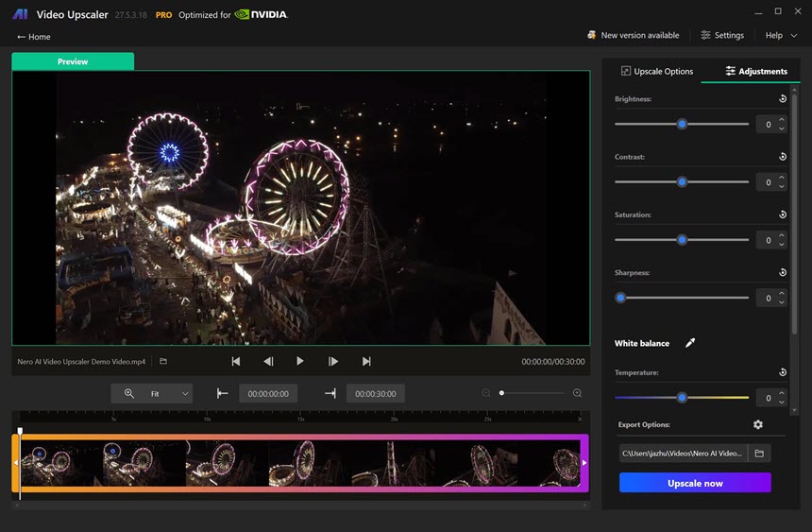
Task: Click the Preview tab
Action: [x=73, y=61]
